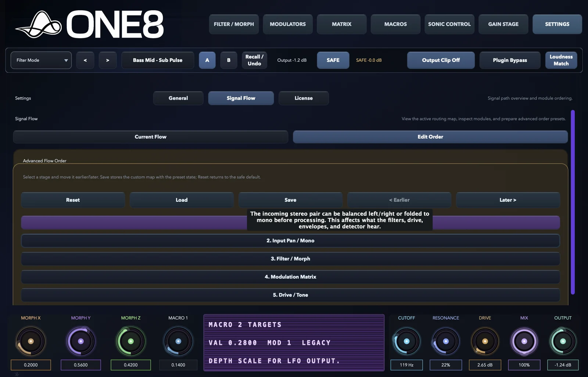Click the MACRO 1 value field 0.1400
The width and height of the screenshot is (588, 377).
(x=178, y=365)
